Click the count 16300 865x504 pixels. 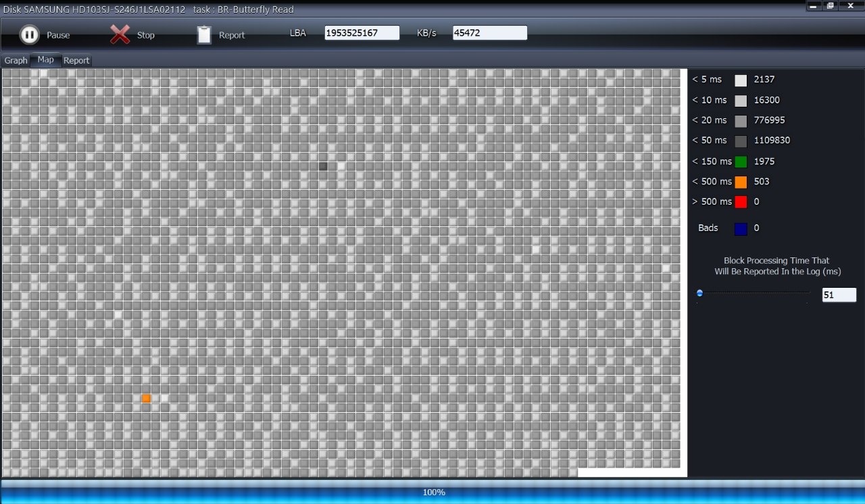pyautogui.click(x=767, y=100)
